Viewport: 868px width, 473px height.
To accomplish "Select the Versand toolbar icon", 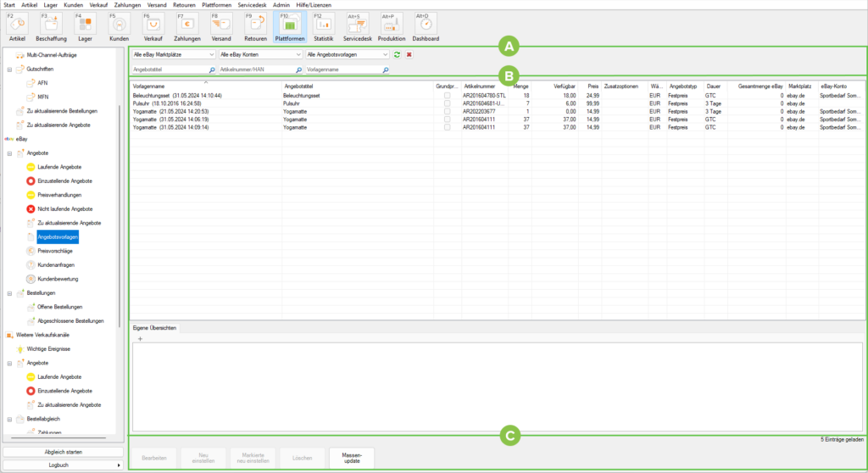I will coord(221,27).
